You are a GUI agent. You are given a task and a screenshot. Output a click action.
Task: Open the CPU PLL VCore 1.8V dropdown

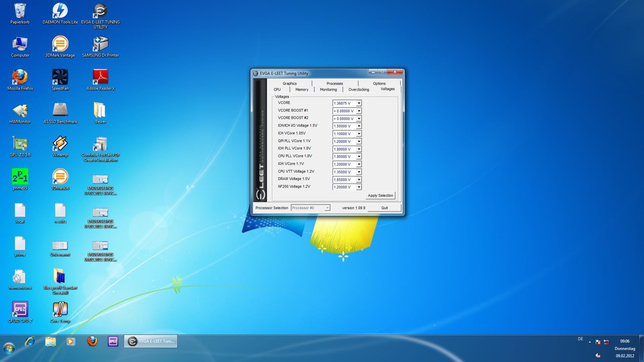pos(359,157)
